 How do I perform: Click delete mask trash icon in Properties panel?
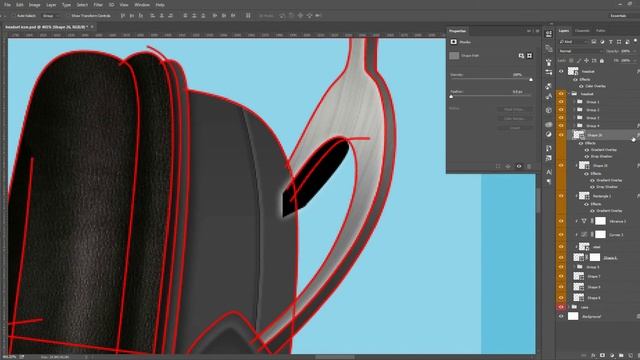click(x=529, y=166)
